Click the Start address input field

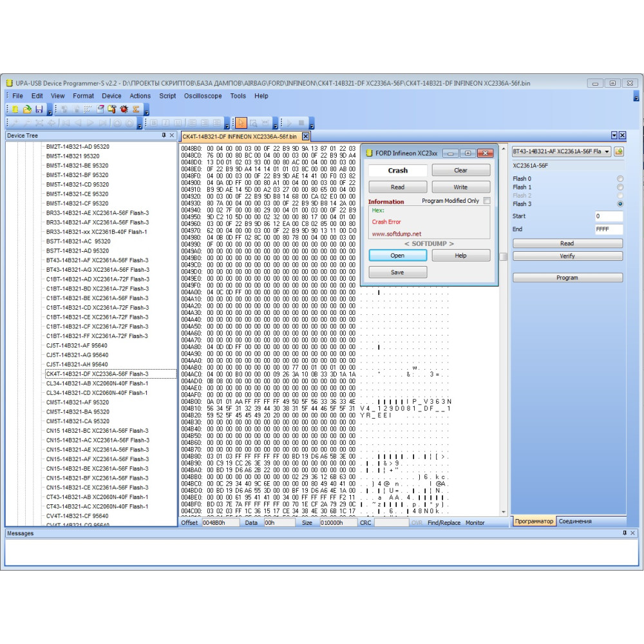click(609, 216)
